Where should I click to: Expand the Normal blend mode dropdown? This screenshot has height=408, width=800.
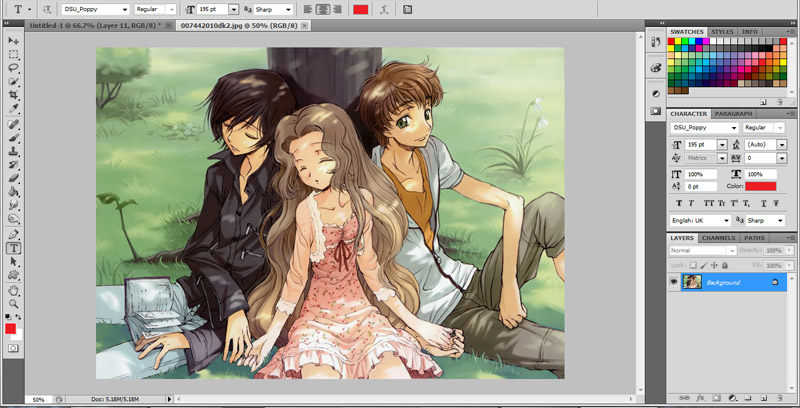click(701, 250)
